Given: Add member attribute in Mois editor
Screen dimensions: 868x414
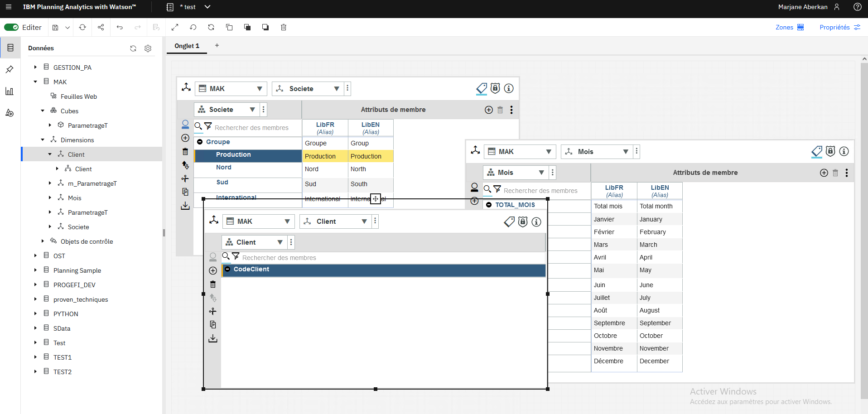Looking at the screenshot, I should [824, 173].
